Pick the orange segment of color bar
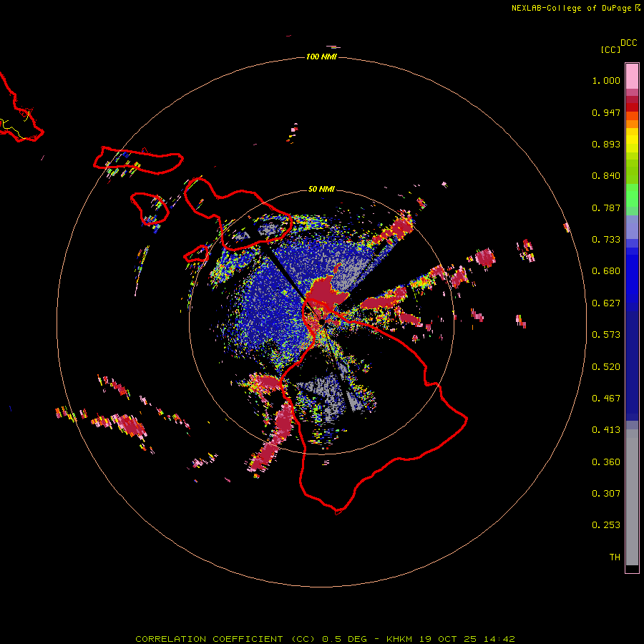The width and height of the screenshot is (644, 644). [632, 120]
